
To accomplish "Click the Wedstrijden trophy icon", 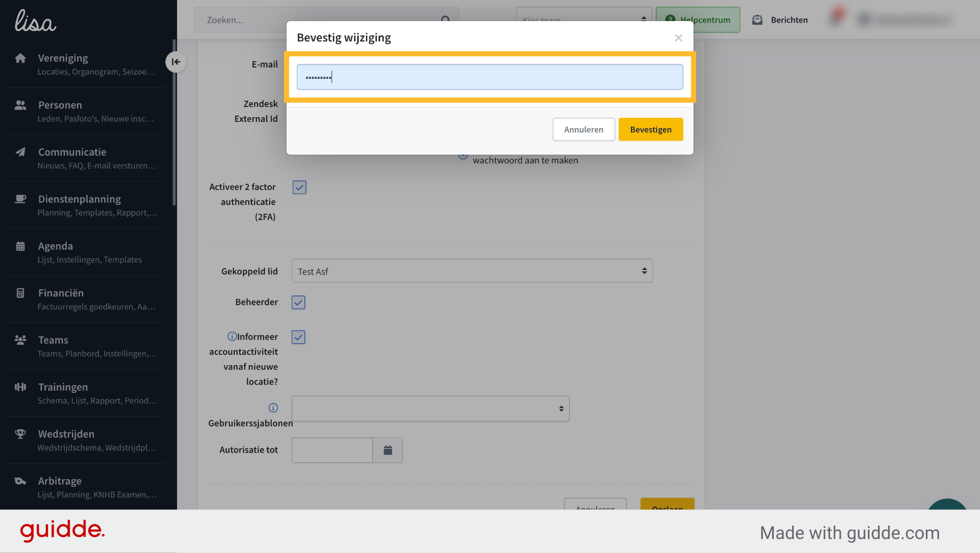I will [x=20, y=434].
